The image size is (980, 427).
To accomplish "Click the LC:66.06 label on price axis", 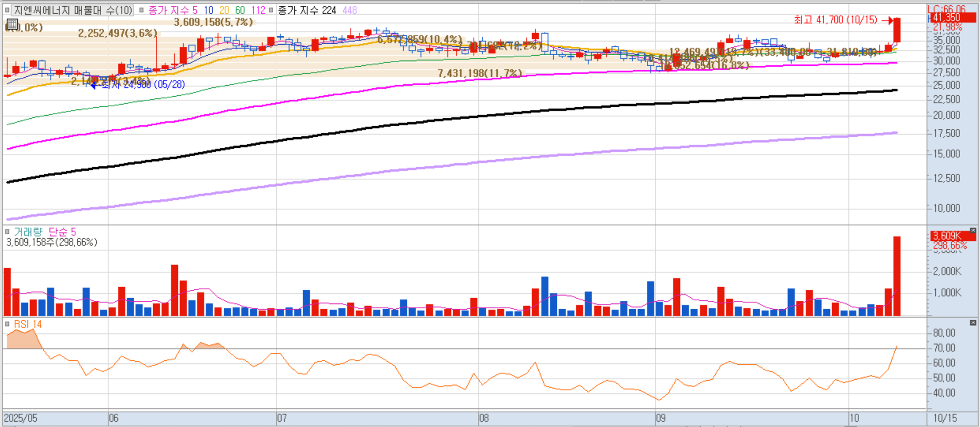I will tap(947, 9).
